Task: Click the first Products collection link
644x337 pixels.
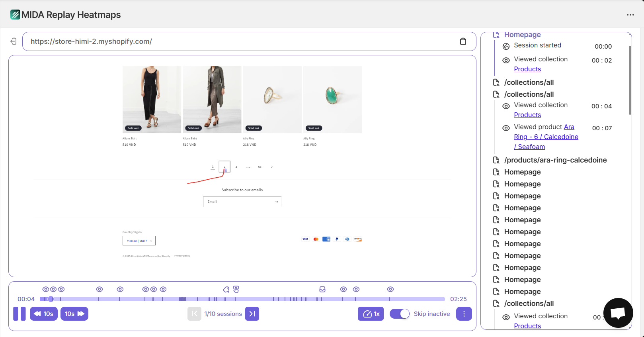Action: pyautogui.click(x=527, y=69)
